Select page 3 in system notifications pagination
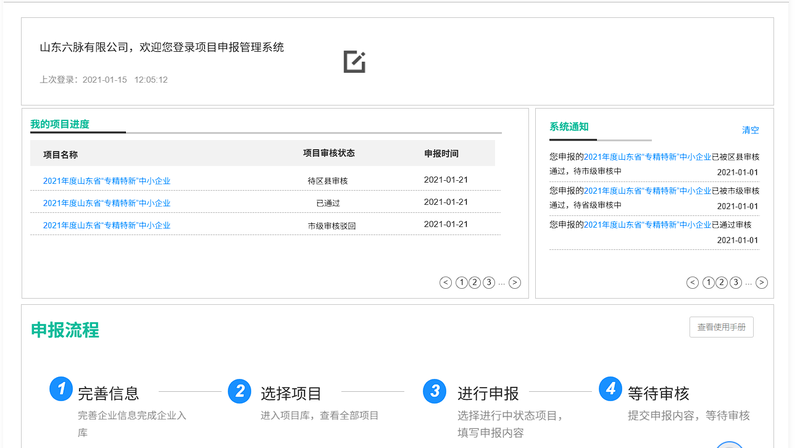This screenshot has width=800, height=448. click(x=736, y=283)
